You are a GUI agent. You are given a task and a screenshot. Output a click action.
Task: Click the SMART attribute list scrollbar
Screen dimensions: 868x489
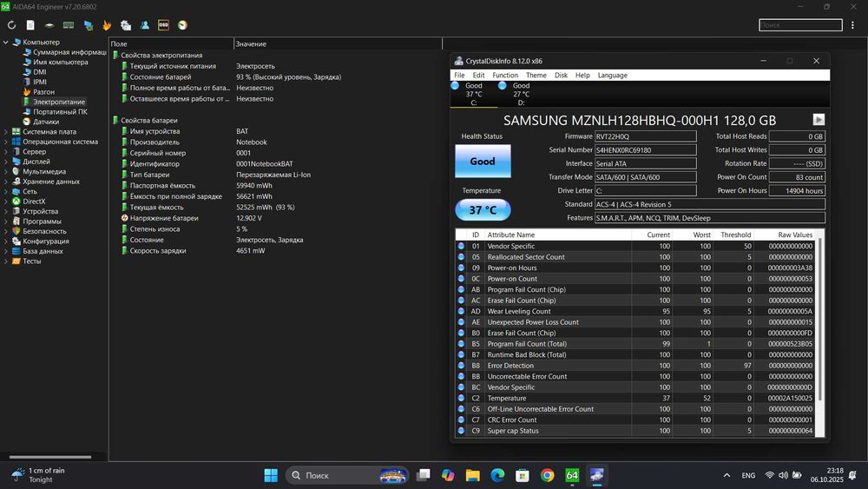tap(820, 320)
